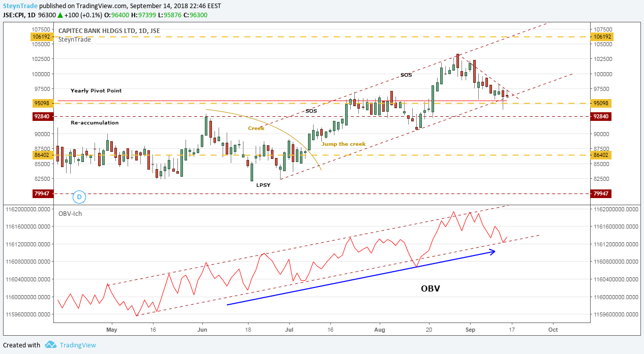This screenshot has width=644, height=354.
Task: Click the upper SOS label near 100000
Action: 406,75
